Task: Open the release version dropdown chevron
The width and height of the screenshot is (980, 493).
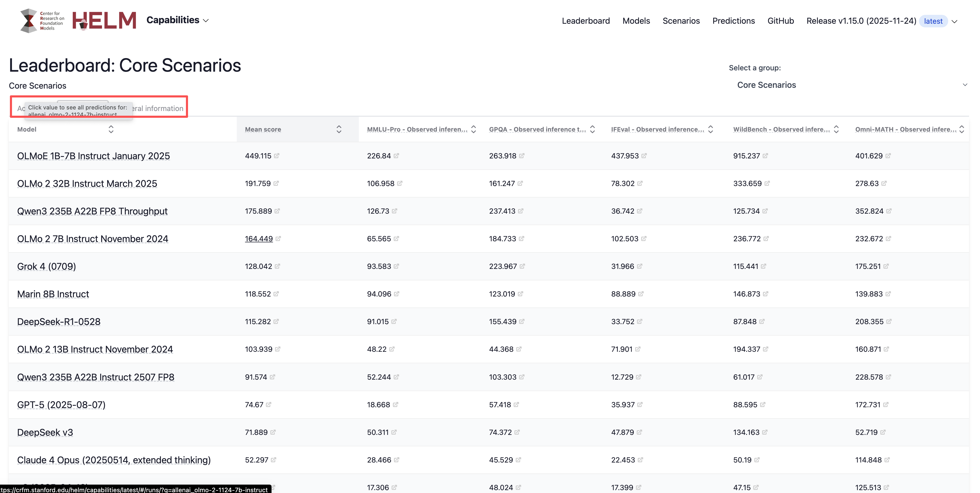Action: [954, 21]
